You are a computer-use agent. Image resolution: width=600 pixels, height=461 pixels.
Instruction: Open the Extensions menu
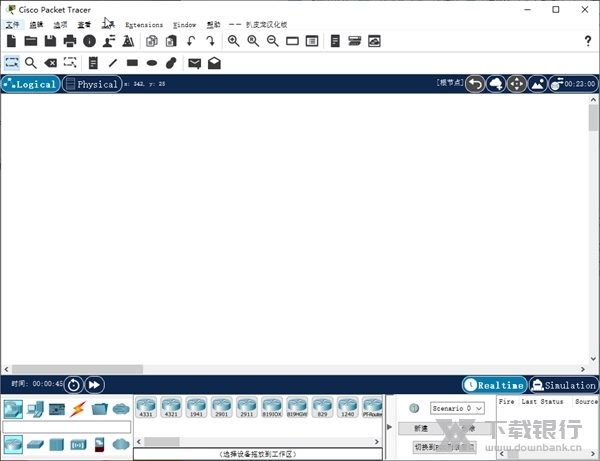144,24
